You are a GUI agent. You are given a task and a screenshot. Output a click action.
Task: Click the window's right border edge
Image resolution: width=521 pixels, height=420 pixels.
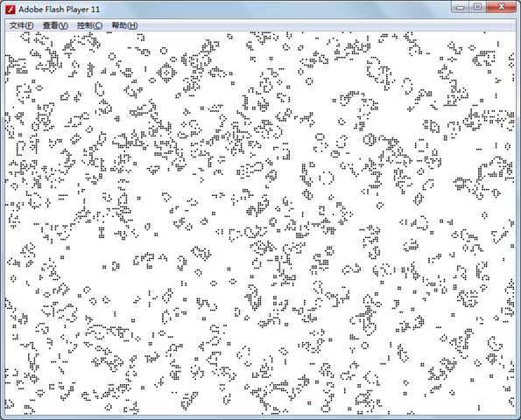pos(518,216)
